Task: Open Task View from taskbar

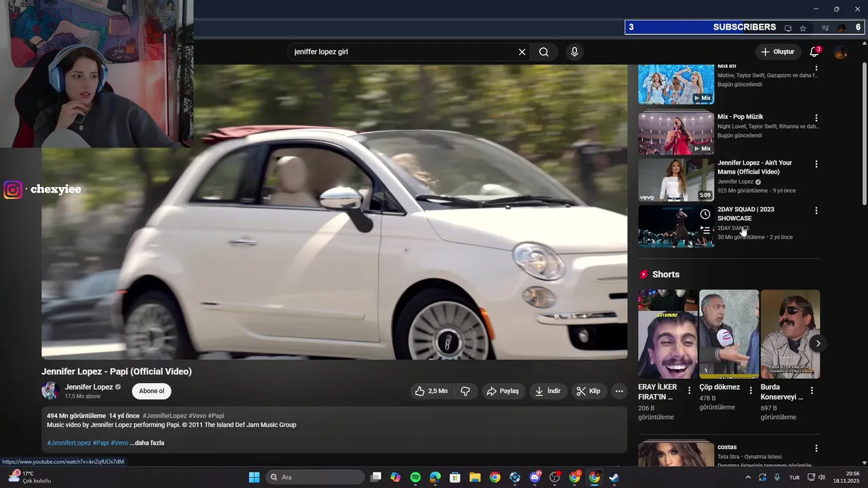Action: click(x=376, y=477)
